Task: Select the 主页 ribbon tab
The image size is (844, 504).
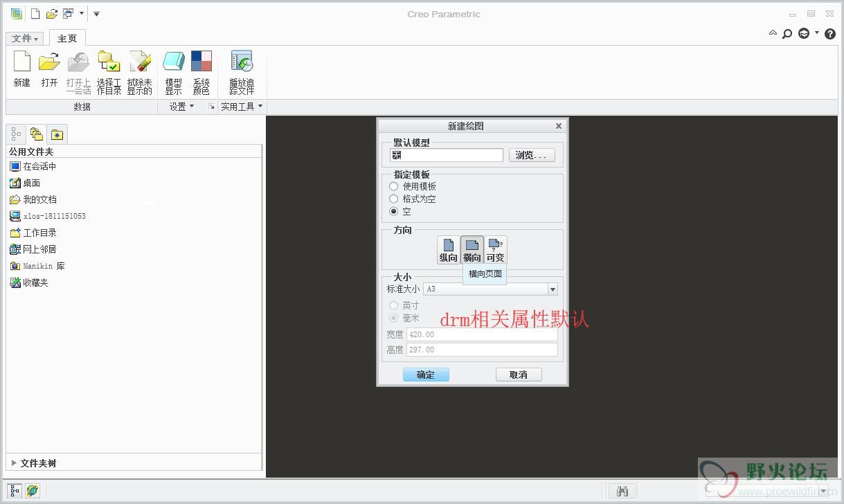Action: [67, 38]
